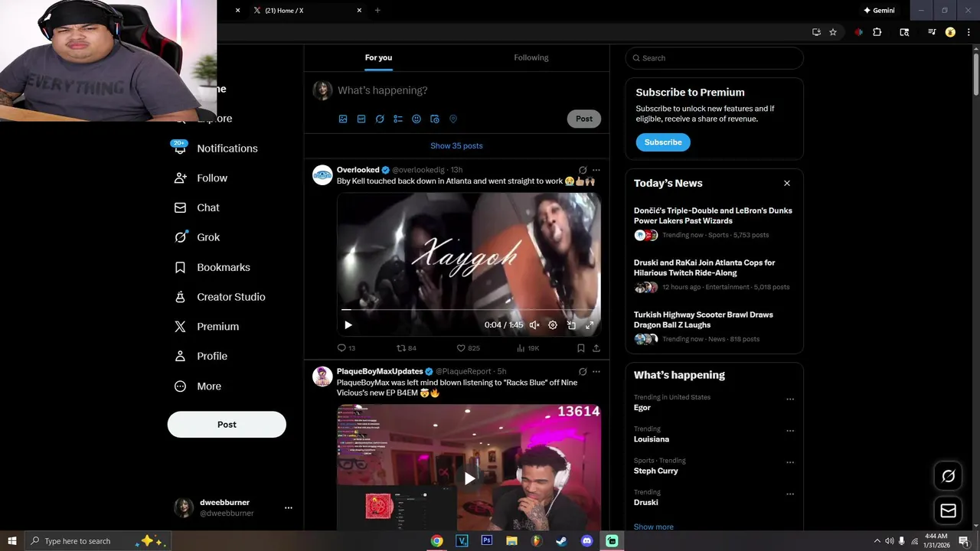Schedule the post with calendar icon
The width and height of the screenshot is (980, 551).
[435, 119]
